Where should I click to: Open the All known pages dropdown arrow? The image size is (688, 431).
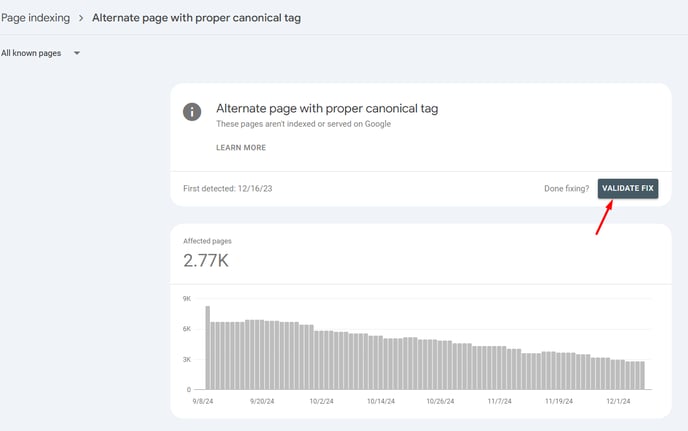point(77,53)
